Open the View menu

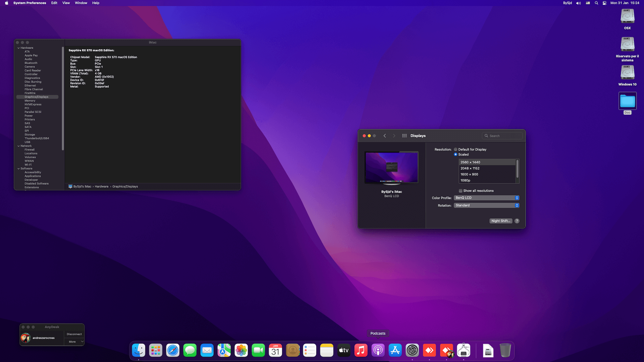coord(66,3)
